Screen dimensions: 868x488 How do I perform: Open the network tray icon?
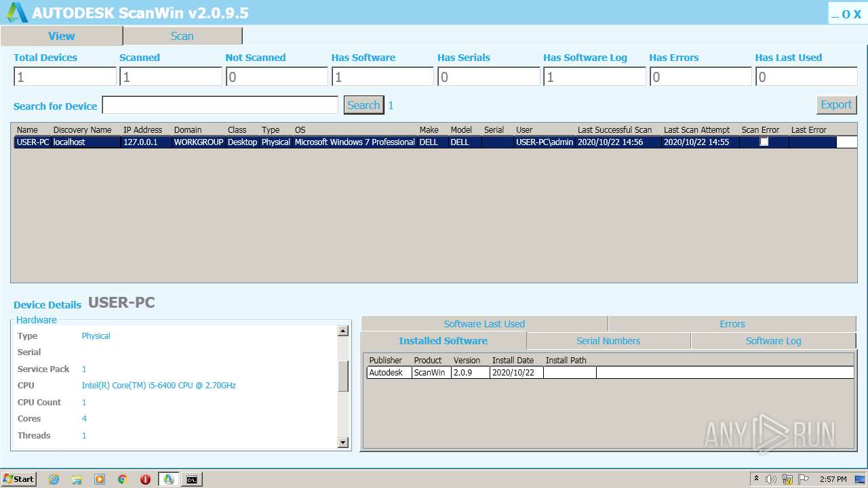click(x=787, y=479)
